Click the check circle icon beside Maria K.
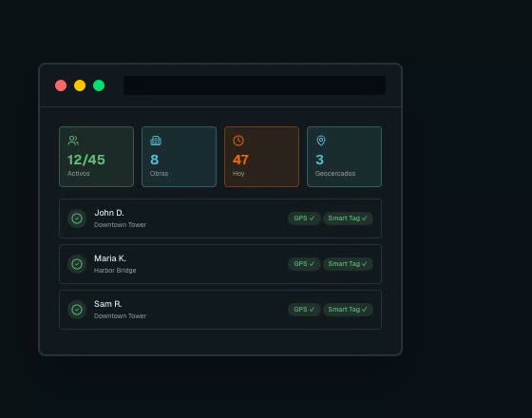The height and width of the screenshot is (418, 532). 77,264
